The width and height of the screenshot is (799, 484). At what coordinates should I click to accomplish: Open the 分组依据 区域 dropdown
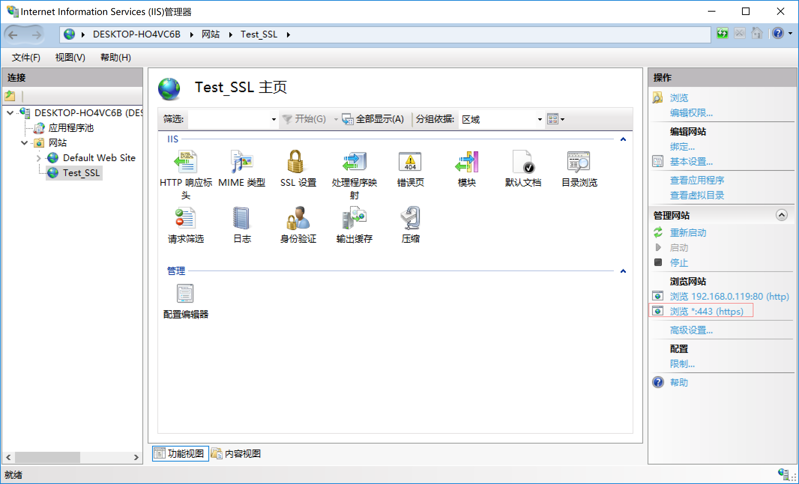pyautogui.click(x=540, y=119)
